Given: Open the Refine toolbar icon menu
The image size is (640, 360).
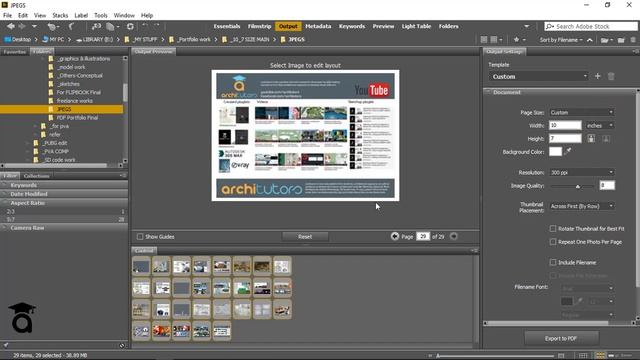Looking at the screenshot, I should pos(112,27).
